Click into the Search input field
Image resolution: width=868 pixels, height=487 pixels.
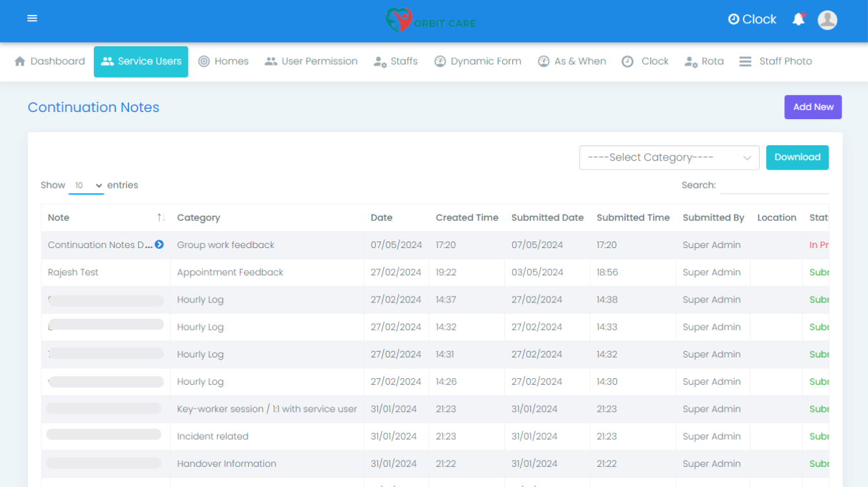tap(774, 185)
